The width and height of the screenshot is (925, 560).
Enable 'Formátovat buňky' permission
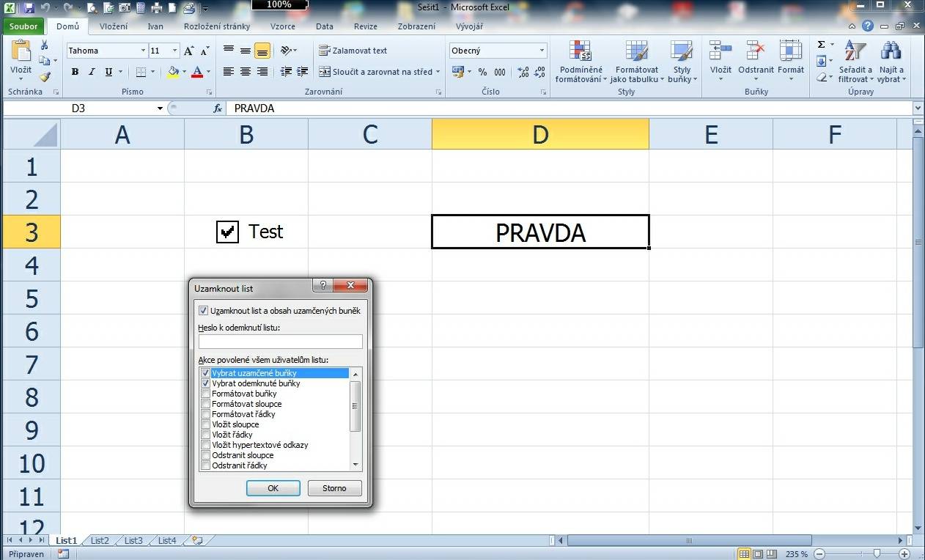pos(205,394)
